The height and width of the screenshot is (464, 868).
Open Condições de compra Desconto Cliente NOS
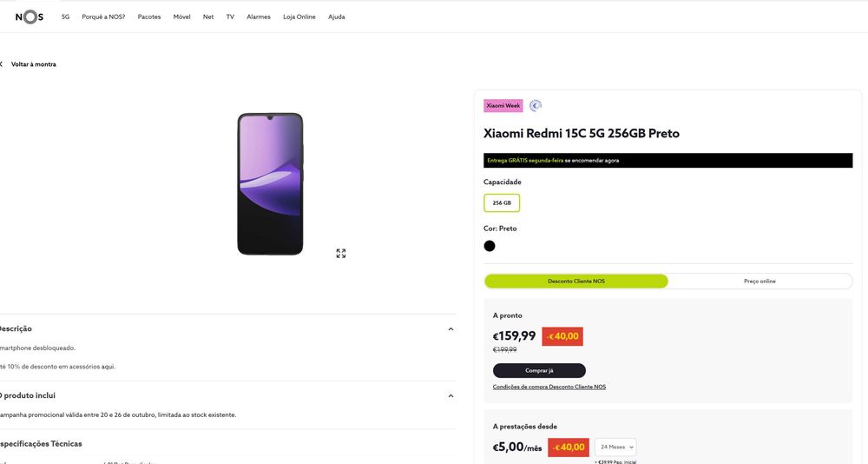click(549, 387)
